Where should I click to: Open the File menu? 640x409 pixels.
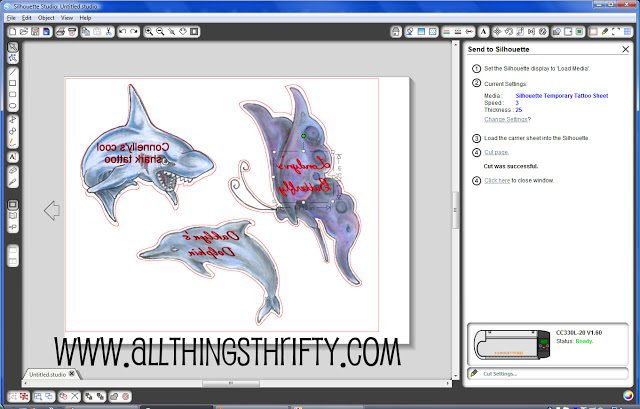(11, 18)
